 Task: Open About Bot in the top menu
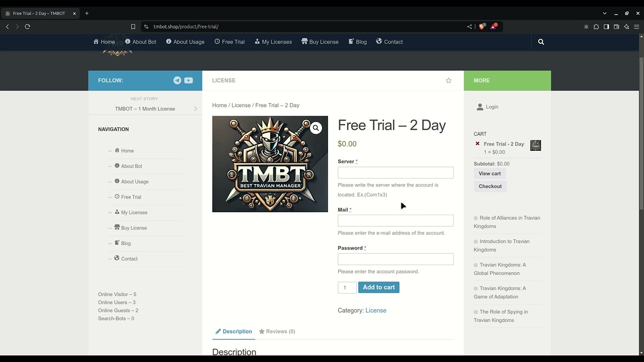coord(140,42)
